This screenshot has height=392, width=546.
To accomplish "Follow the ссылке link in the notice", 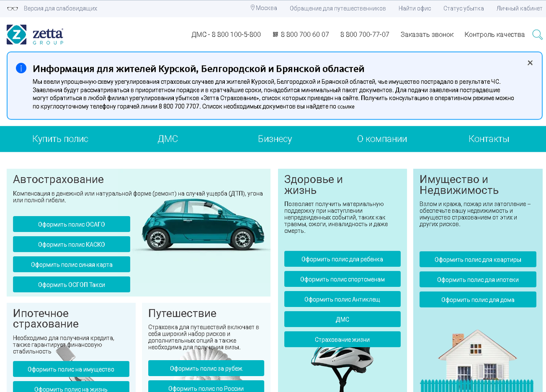I will [x=346, y=106].
